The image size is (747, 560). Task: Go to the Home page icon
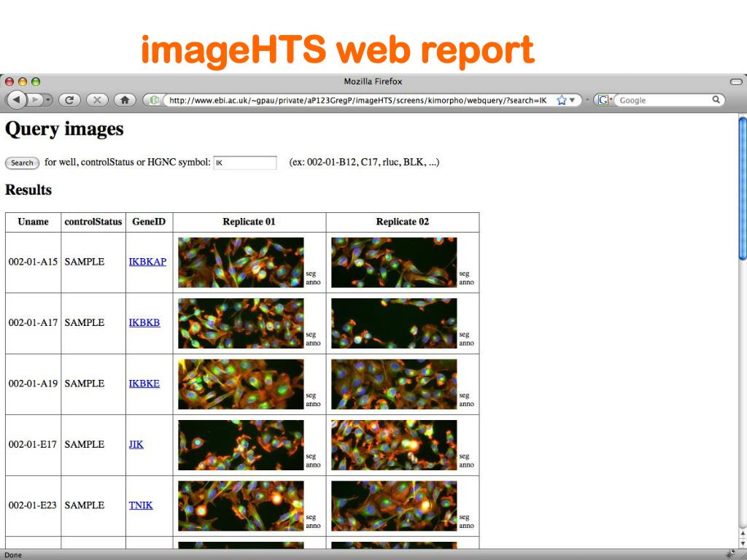[x=125, y=100]
